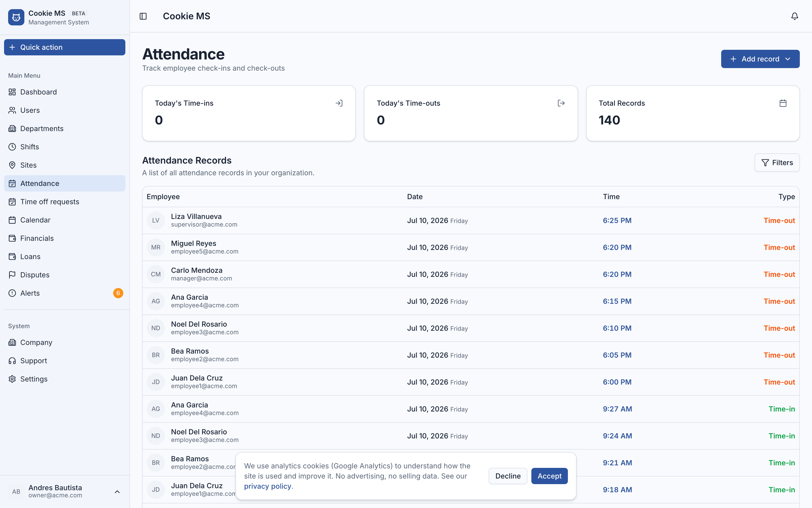Open Departments in the sidebar
812x508 pixels.
tap(64, 129)
